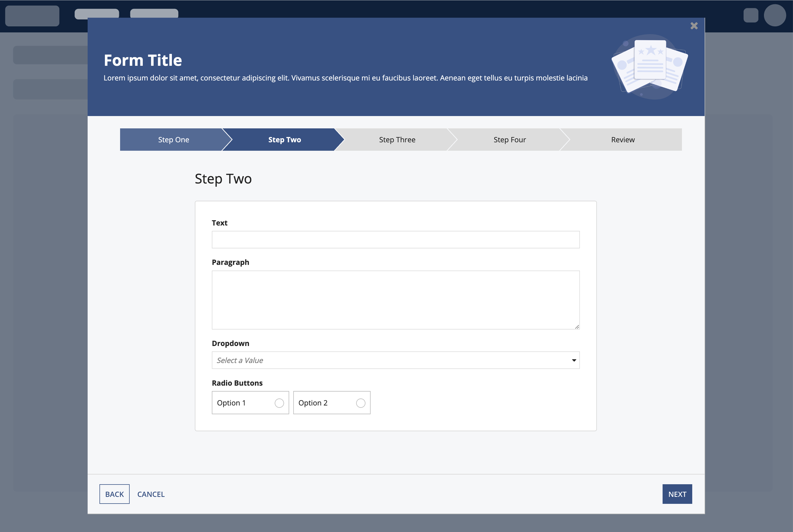Screen dimensions: 793x532
Task: Click the CANCEL link
Action: pyautogui.click(x=151, y=494)
